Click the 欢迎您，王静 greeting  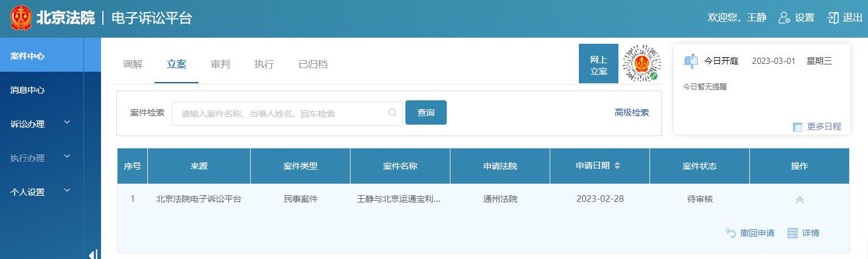[x=737, y=18]
